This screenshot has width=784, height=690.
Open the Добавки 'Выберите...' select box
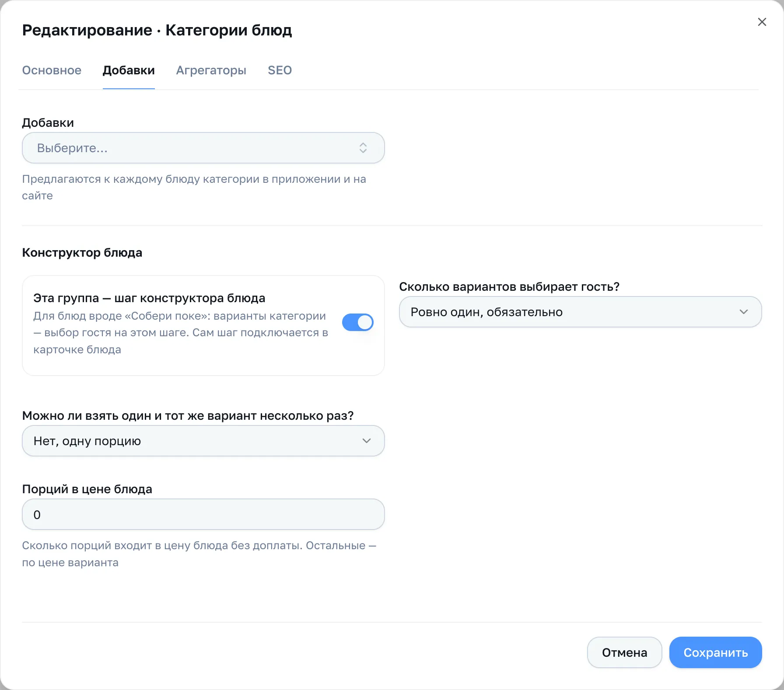(x=203, y=148)
